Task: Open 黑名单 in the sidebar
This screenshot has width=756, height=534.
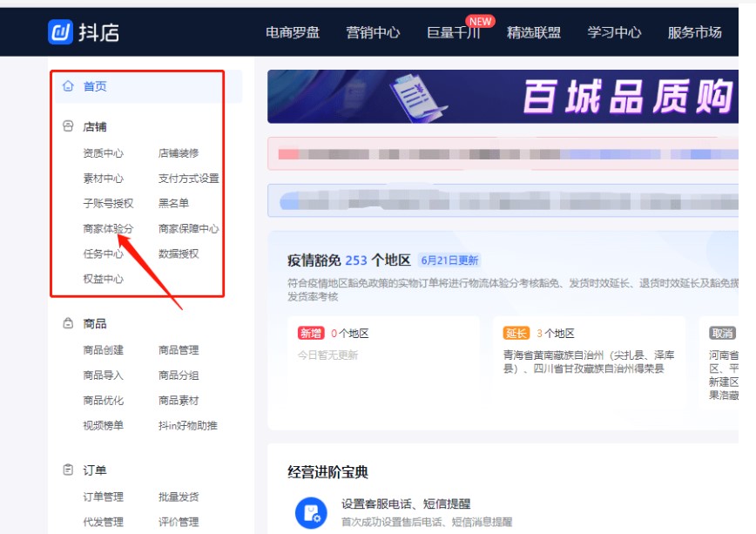Action: coord(173,203)
